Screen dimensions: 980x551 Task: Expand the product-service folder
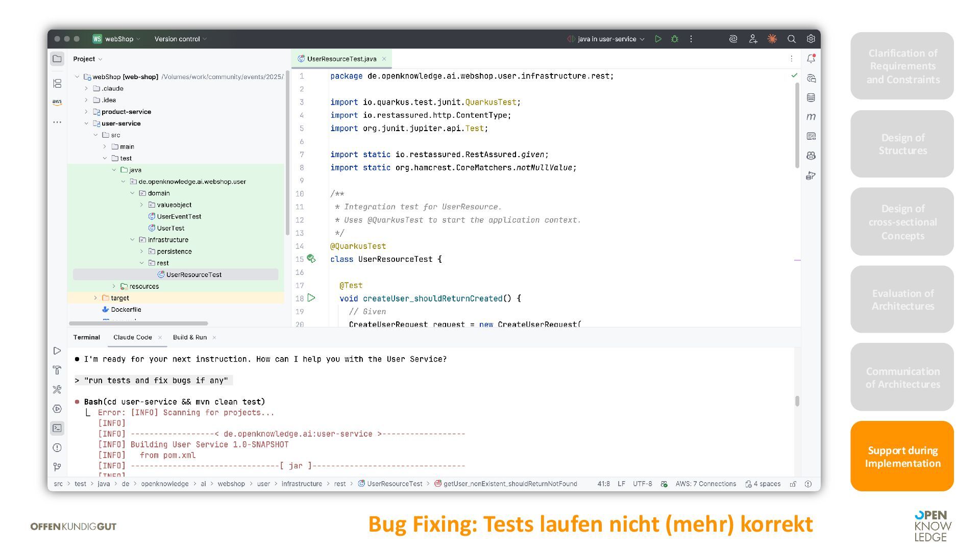86,112
